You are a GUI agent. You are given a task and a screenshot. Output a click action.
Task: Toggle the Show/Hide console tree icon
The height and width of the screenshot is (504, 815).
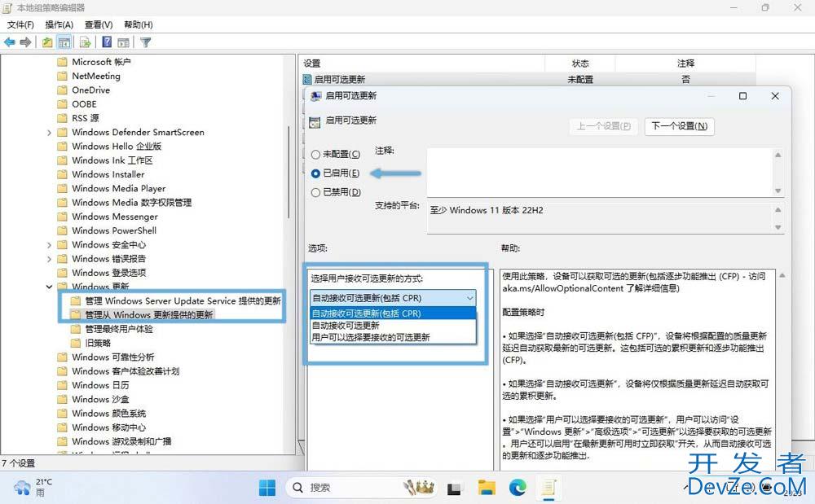pyautogui.click(x=64, y=42)
